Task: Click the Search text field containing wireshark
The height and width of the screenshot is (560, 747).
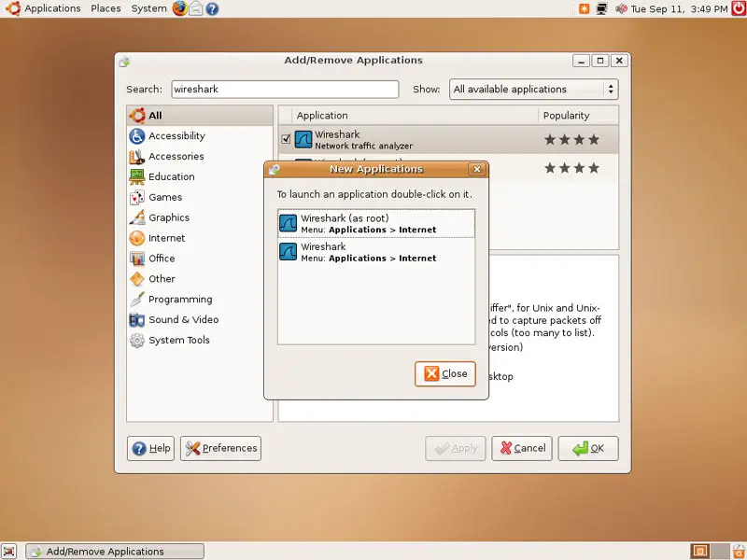Action: point(283,90)
